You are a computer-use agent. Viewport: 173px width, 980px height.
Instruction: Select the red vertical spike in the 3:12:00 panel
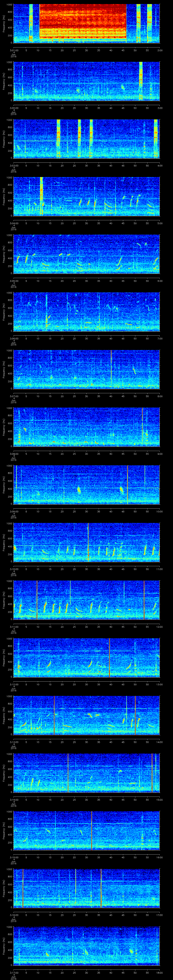click(109, 657)
